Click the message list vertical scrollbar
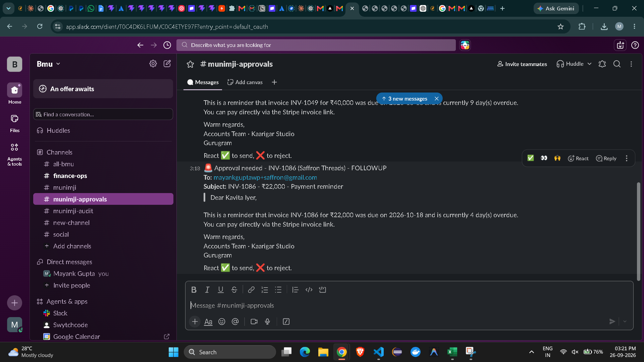644x362 pixels. (x=638, y=231)
